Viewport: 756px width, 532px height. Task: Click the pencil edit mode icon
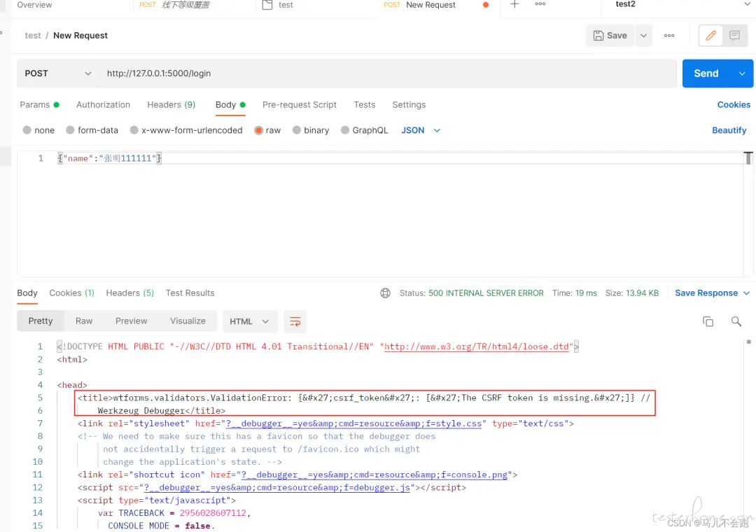(711, 36)
